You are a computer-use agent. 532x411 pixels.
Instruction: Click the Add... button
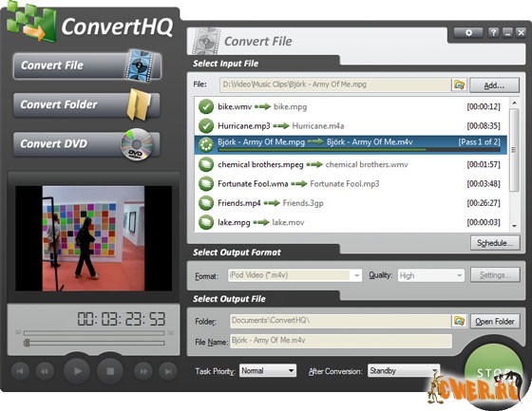coord(494,85)
